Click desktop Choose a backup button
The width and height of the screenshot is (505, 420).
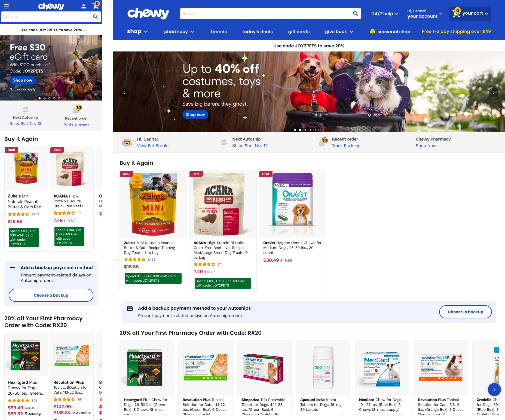(x=465, y=312)
